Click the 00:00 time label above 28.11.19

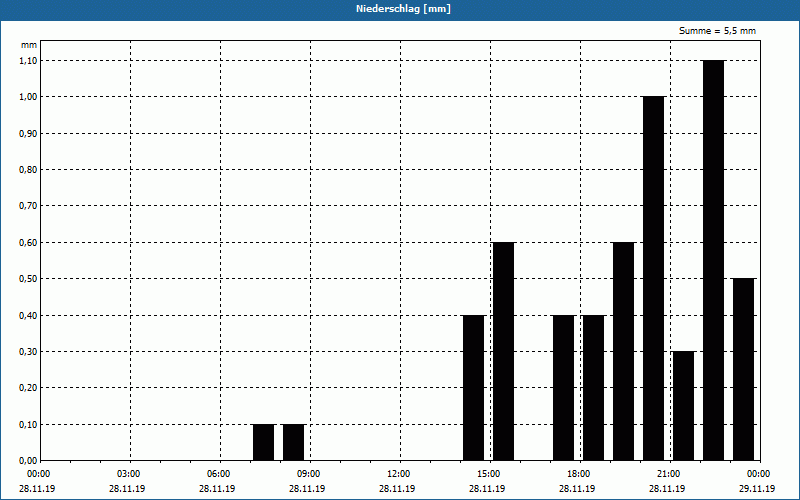38,474
